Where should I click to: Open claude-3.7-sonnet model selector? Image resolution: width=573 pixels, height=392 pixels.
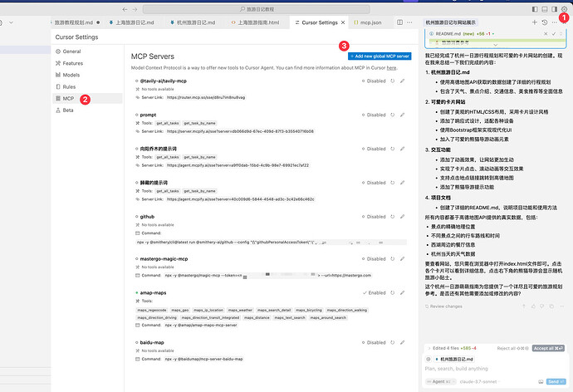[x=478, y=381]
